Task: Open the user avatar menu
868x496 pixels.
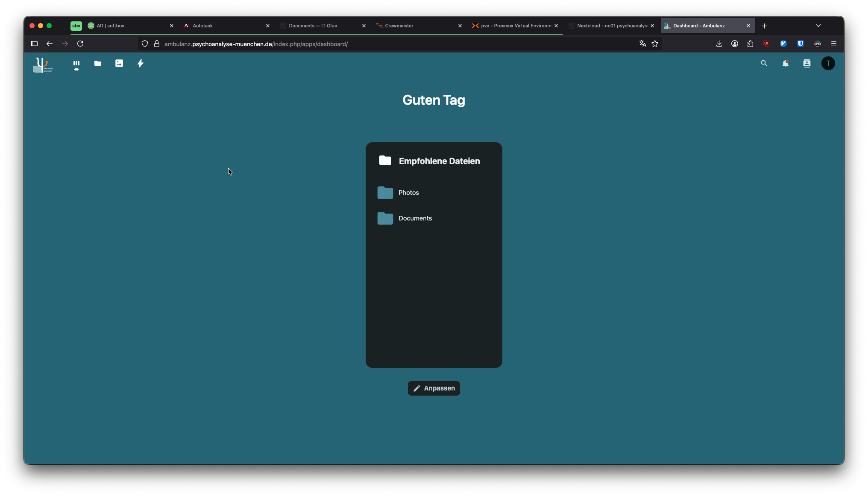Action: pyautogui.click(x=828, y=63)
